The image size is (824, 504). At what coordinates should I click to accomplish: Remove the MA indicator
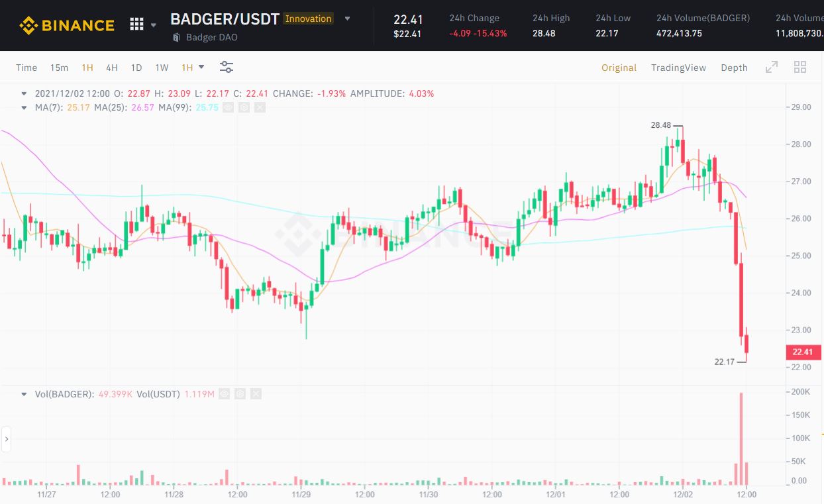tap(260, 107)
